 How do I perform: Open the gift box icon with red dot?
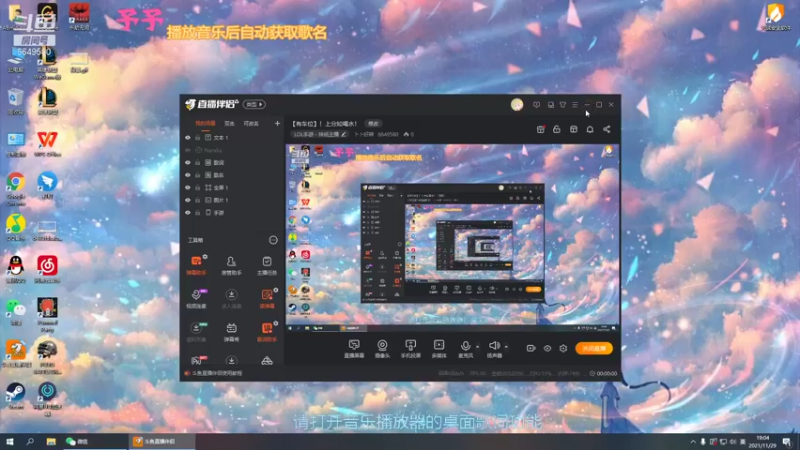(541, 130)
